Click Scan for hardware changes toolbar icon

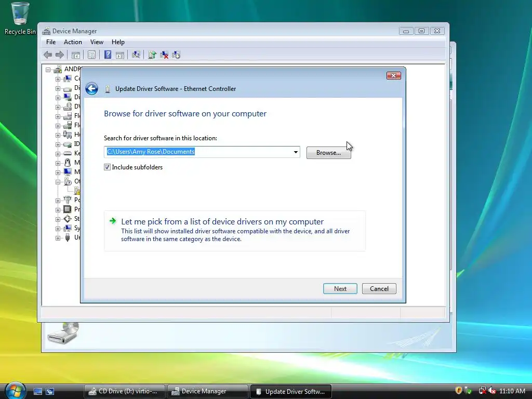(136, 55)
